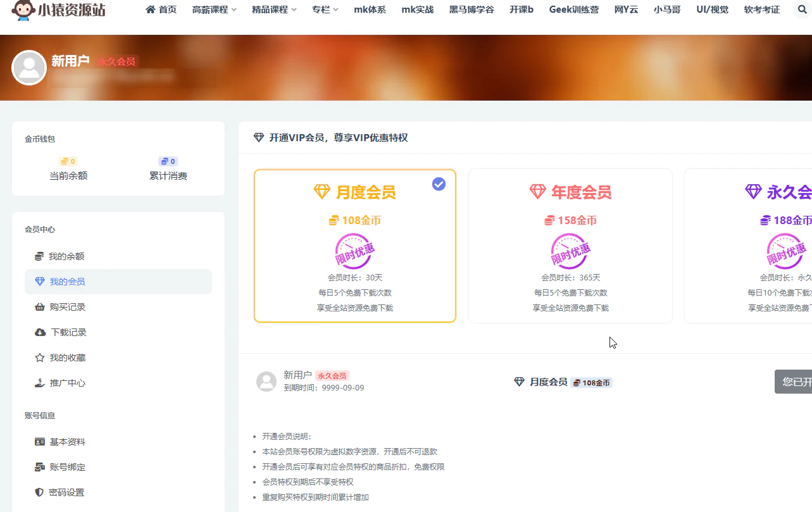The image size is (812, 512).
Task: Click the diamond icon in the 月度会员 summary
Action: coord(520,382)
